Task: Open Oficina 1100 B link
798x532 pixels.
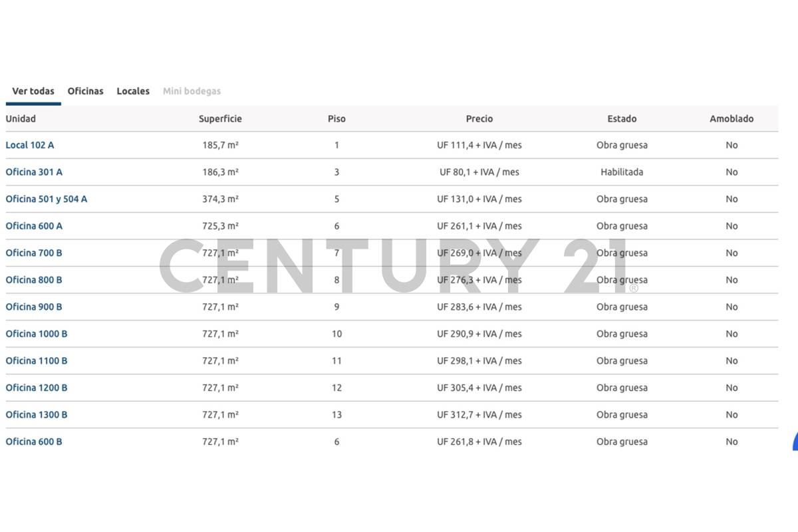Action: pyautogui.click(x=37, y=360)
